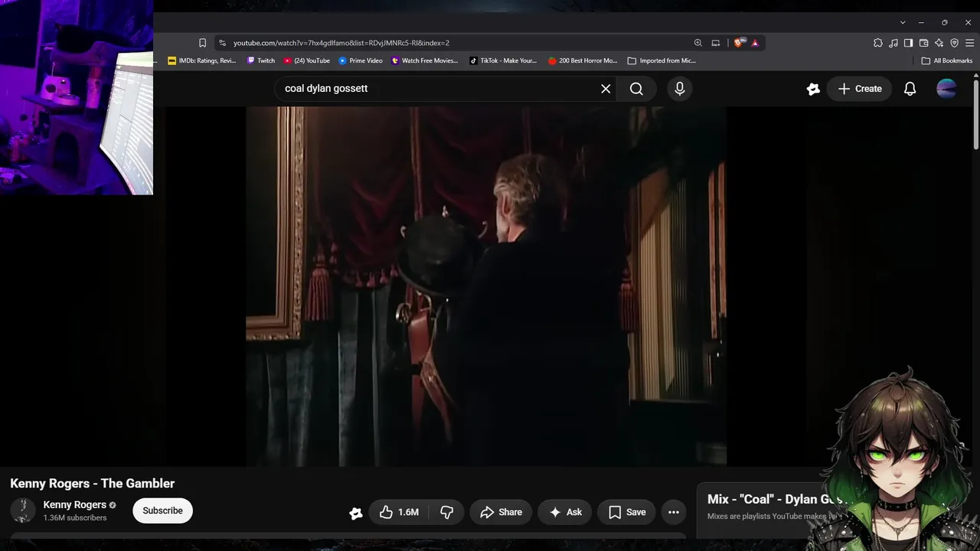Open the Watch Free Movies bookmark
980x551 pixels.
point(425,60)
